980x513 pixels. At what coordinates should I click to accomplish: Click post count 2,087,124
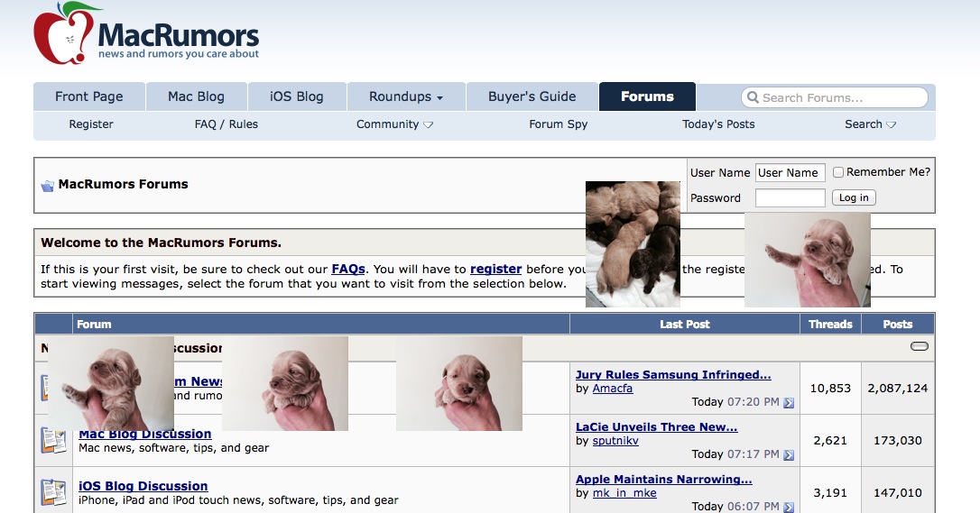click(898, 389)
